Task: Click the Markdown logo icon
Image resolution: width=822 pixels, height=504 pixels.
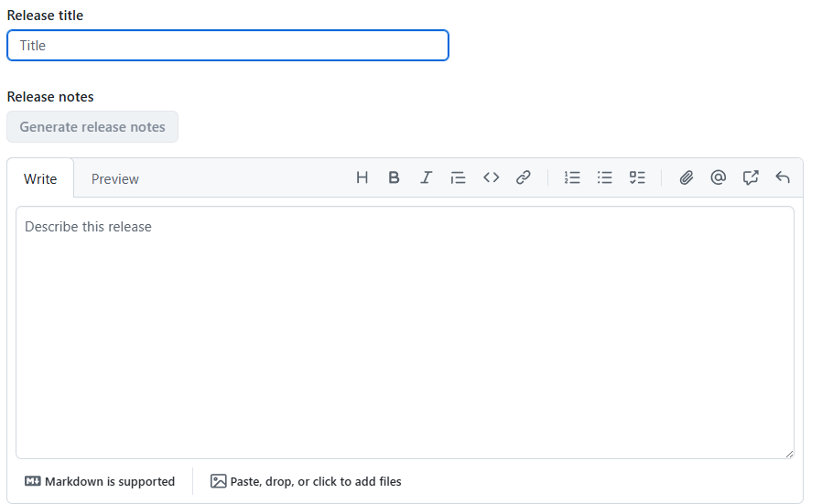Action: coord(33,481)
